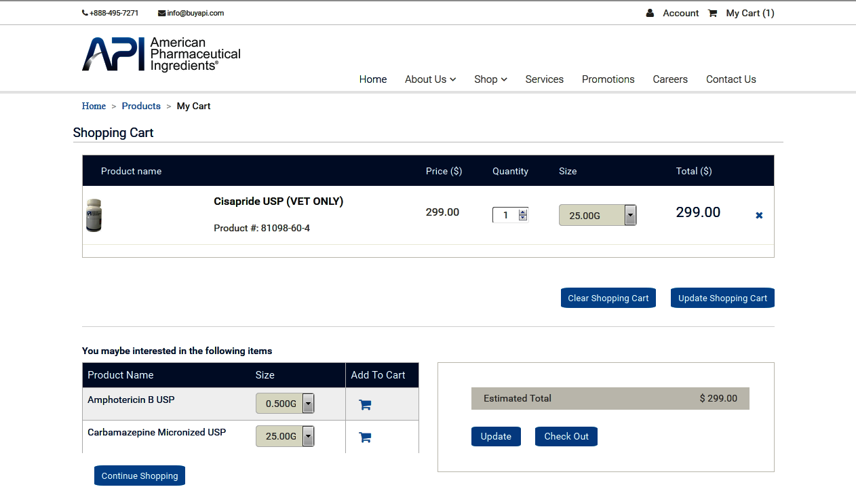This screenshot has height=504, width=856.
Task: Open the Cisapride 25.00G size dropdown
Action: (x=598, y=215)
